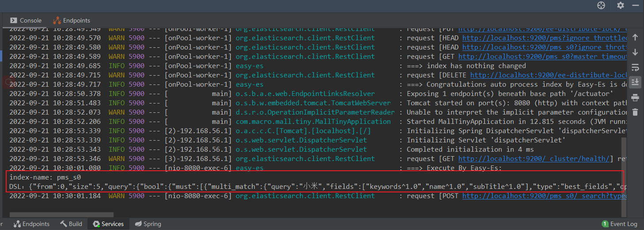The image size is (644, 230).
Task: Click the crosshair navigate icon
Action: tap(601, 5)
